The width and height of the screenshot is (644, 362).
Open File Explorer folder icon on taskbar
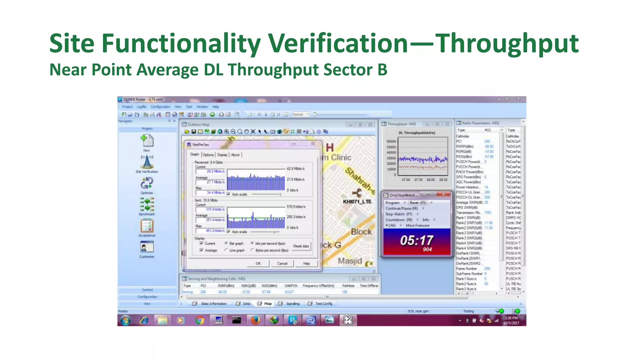coord(163,320)
